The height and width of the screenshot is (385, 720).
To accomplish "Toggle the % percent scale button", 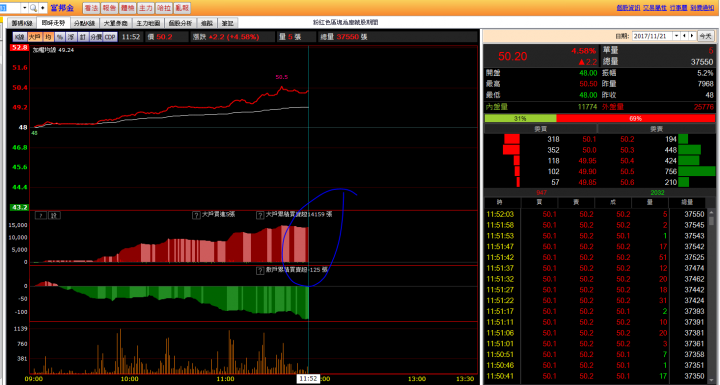I will [60, 37].
